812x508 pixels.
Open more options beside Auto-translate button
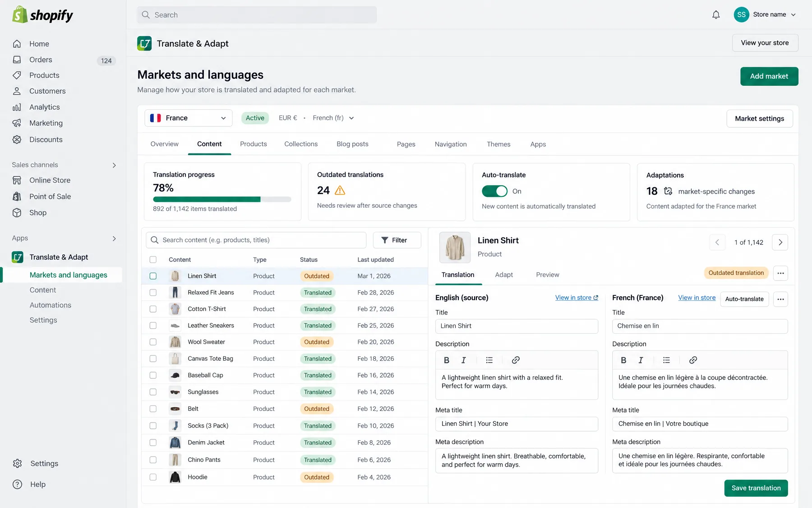780,299
